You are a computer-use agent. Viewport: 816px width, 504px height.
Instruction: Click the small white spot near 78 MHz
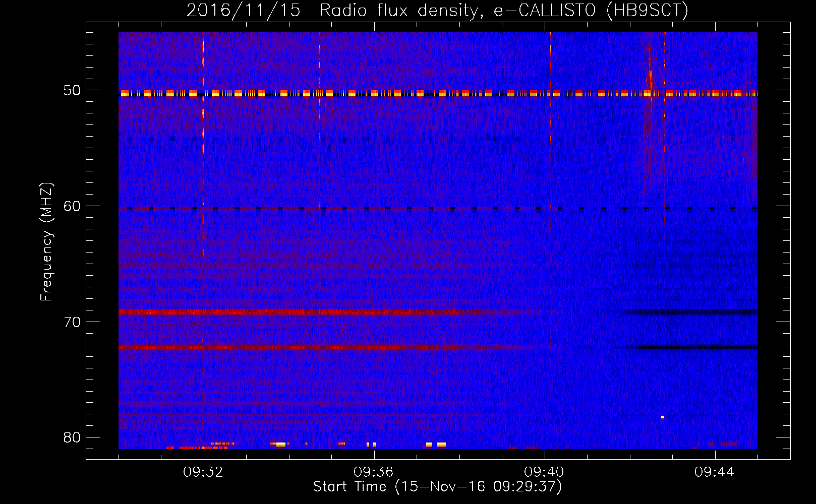[663, 417]
